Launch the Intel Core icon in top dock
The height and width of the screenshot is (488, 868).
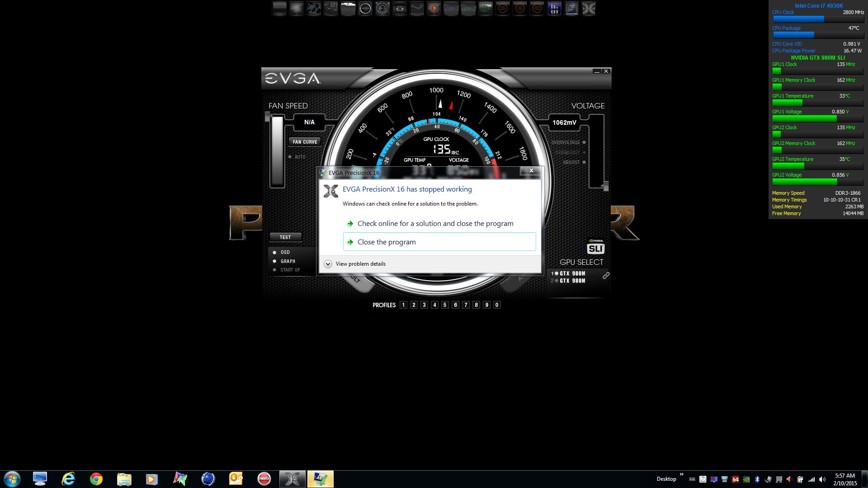(571, 8)
